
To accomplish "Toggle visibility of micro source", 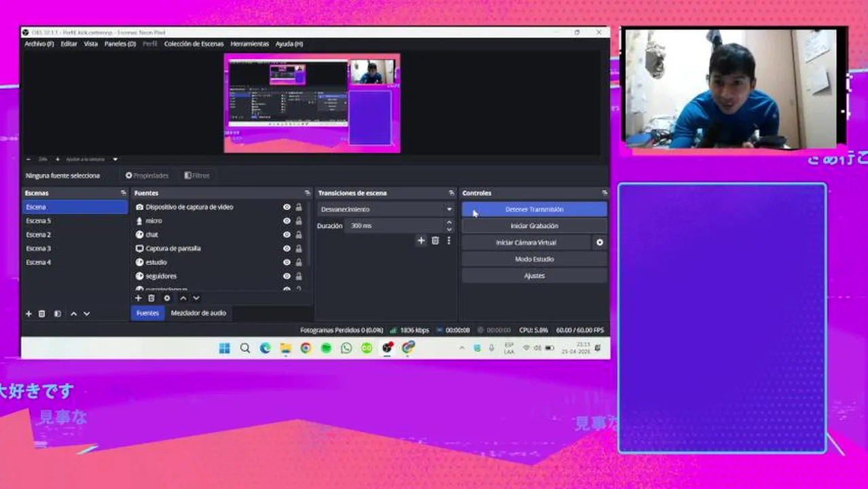I will pos(287,221).
